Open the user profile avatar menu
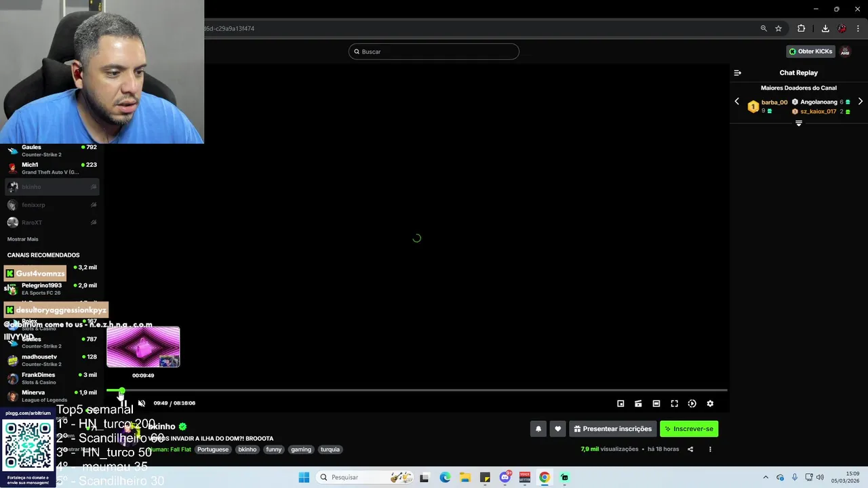Screen dimensions: 868x488 (845, 52)
